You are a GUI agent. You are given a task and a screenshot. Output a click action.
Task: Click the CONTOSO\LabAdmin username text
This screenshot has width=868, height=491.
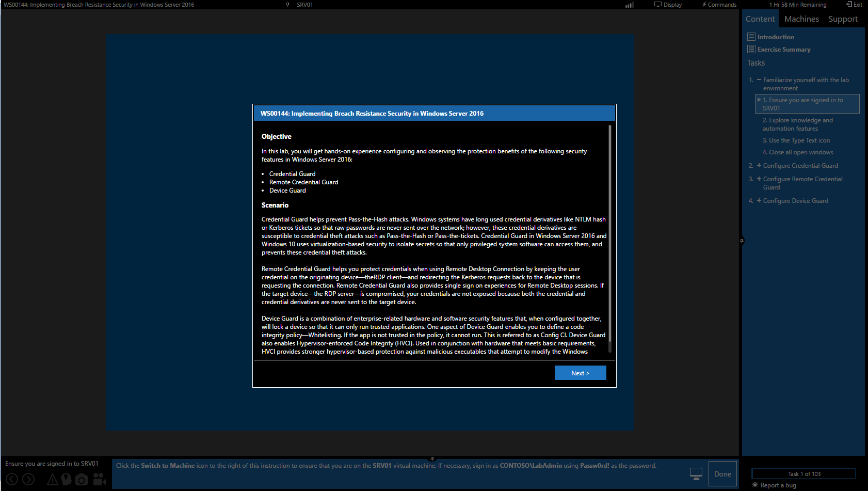point(531,466)
